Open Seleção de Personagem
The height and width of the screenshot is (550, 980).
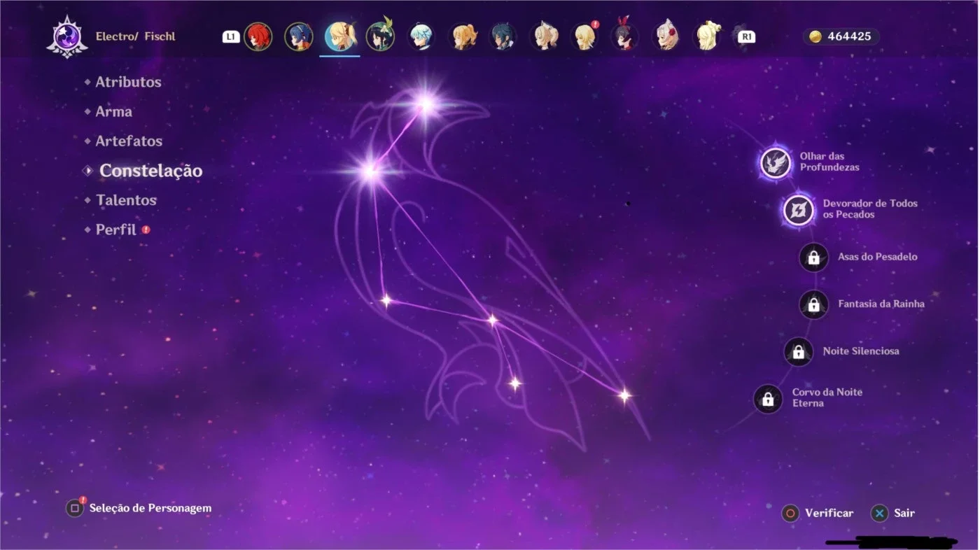150,509
